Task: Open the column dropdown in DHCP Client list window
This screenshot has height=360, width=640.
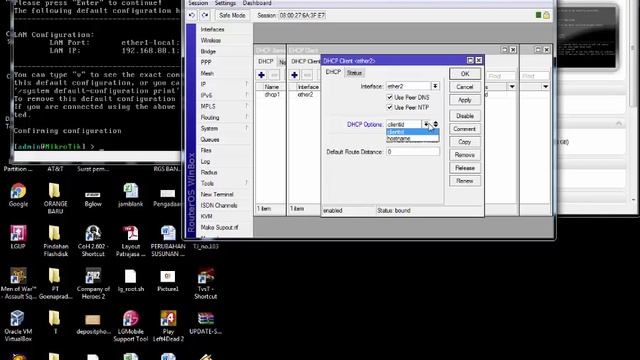Action: click(512, 87)
